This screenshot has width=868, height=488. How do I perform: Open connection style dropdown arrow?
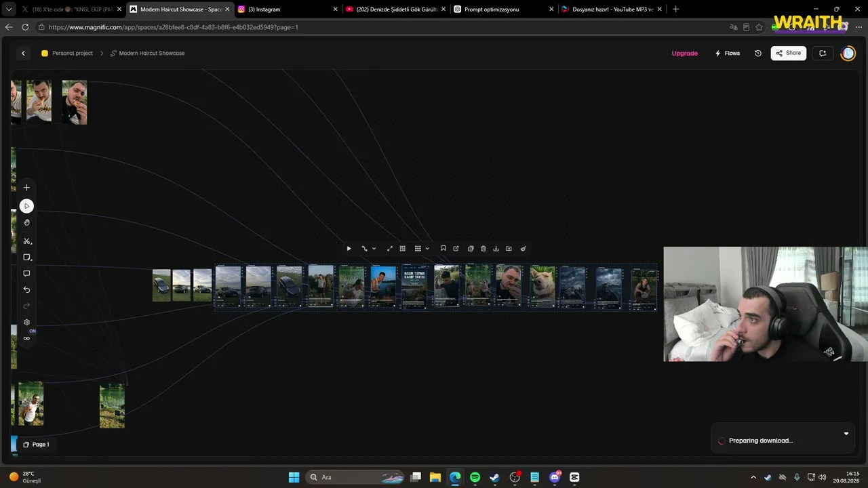pyautogui.click(x=374, y=249)
